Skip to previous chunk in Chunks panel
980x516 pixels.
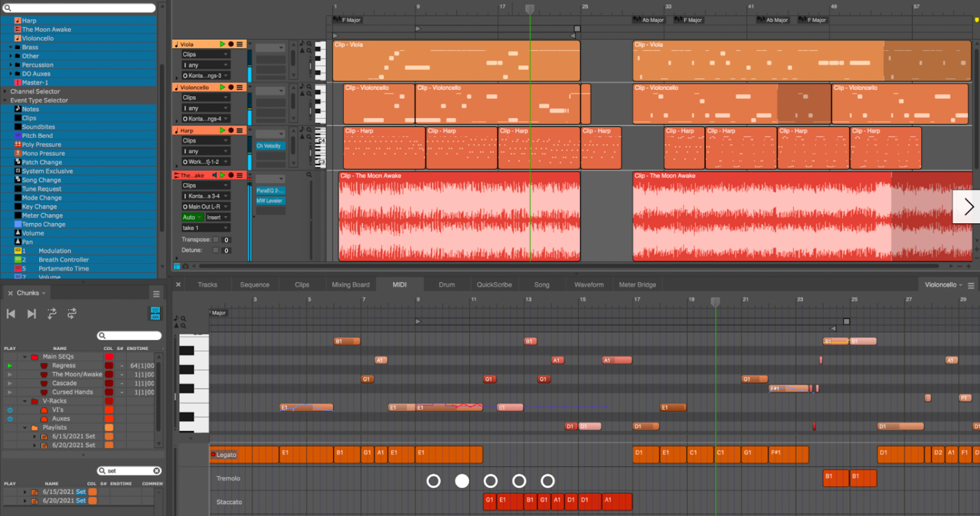pos(10,314)
